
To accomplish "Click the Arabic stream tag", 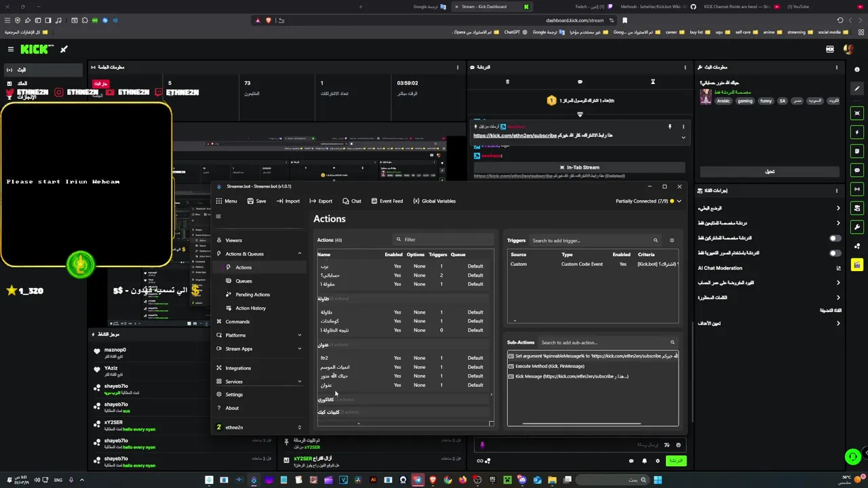I will click(724, 101).
